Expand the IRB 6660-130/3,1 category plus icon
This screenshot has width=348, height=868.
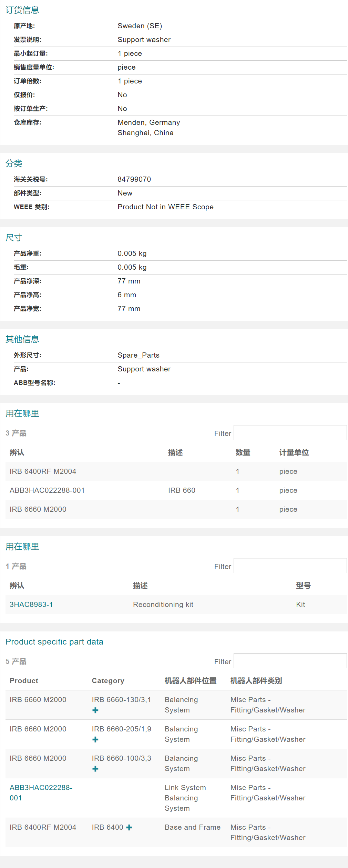pyautogui.click(x=95, y=710)
